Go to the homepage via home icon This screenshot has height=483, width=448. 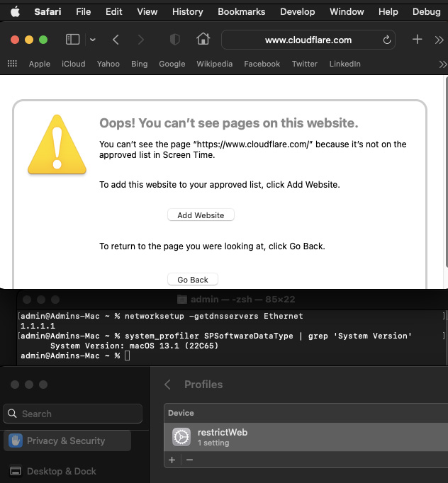pyautogui.click(x=203, y=39)
